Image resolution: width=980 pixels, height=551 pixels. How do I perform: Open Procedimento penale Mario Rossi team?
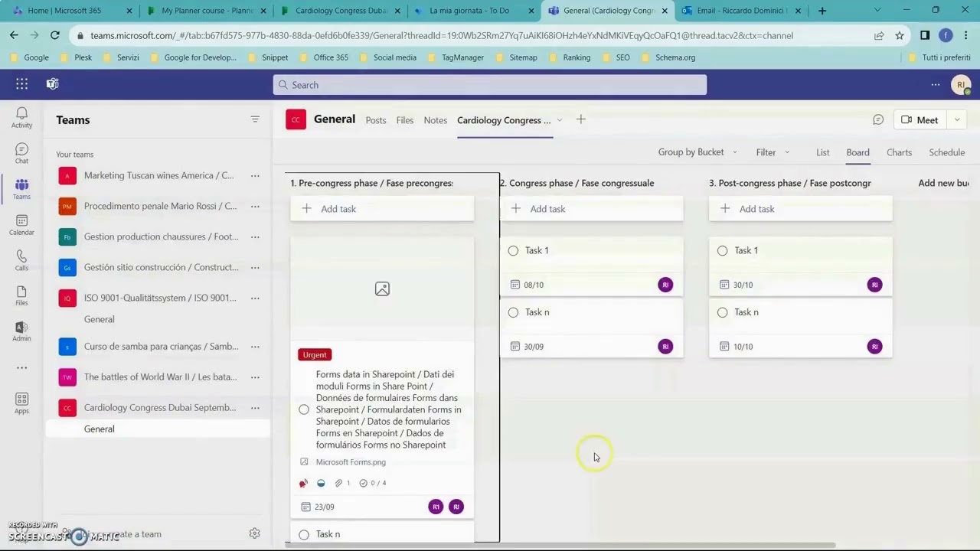[x=161, y=206]
